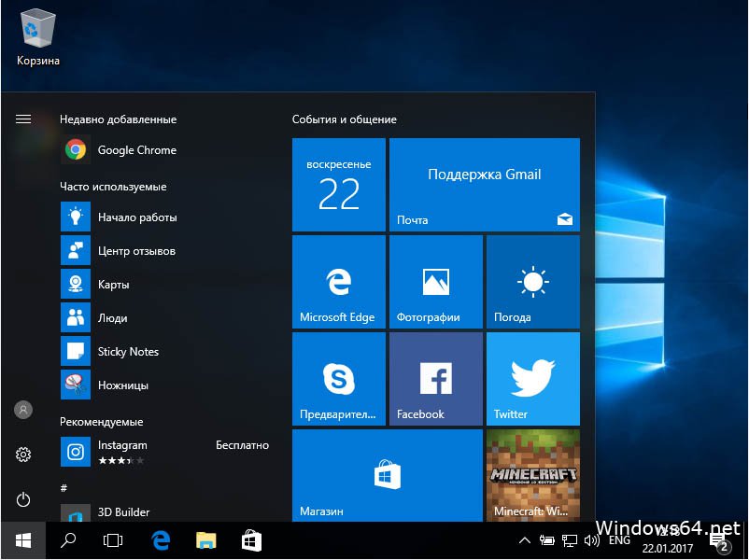The height and width of the screenshot is (560, 749).
Task: Open the Погода weather tile
Action: (533, 282)
